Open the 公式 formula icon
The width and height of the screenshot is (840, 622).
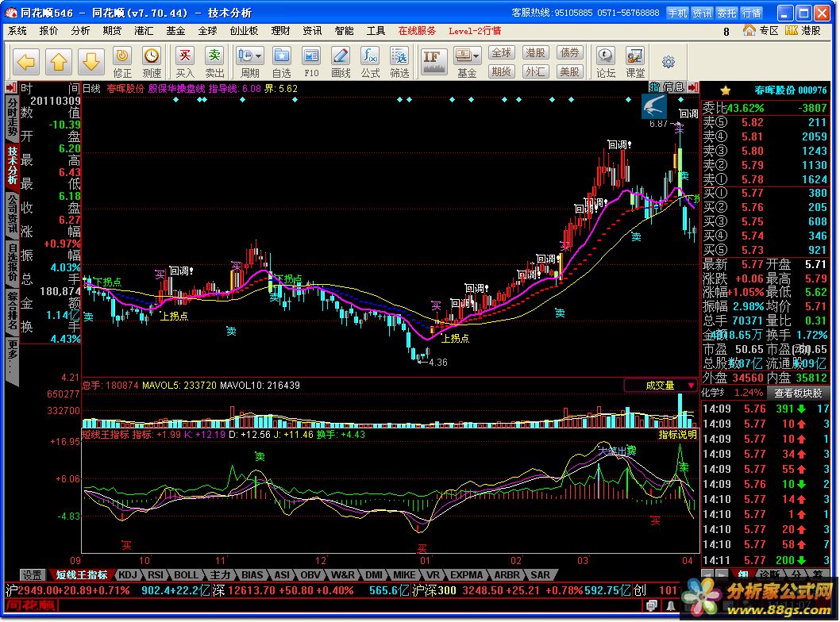(370, 62)
